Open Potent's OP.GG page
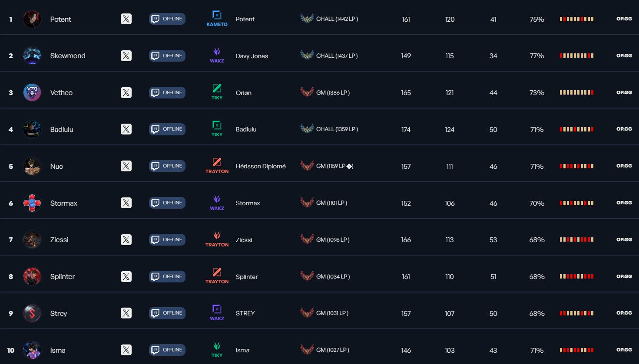Image resolution: width=639 pixels, height=364 pixels. (624, 19)
